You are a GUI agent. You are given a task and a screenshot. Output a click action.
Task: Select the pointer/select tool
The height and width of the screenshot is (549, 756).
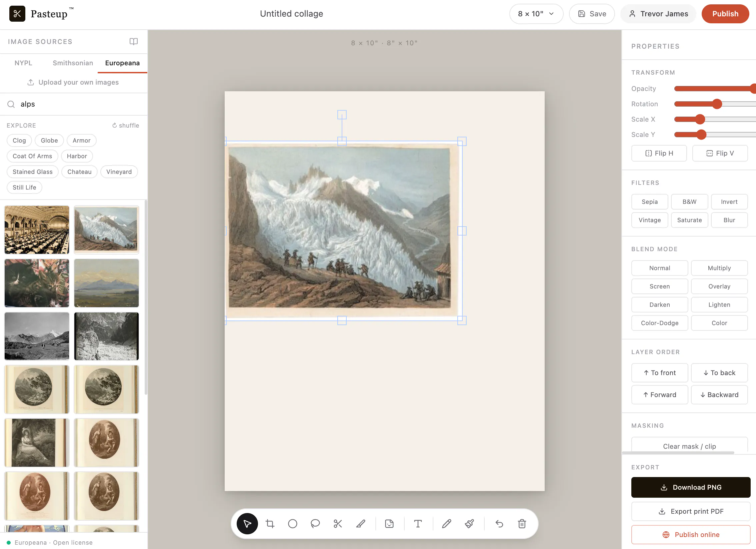pyautogui.click(x=247, y=524)
